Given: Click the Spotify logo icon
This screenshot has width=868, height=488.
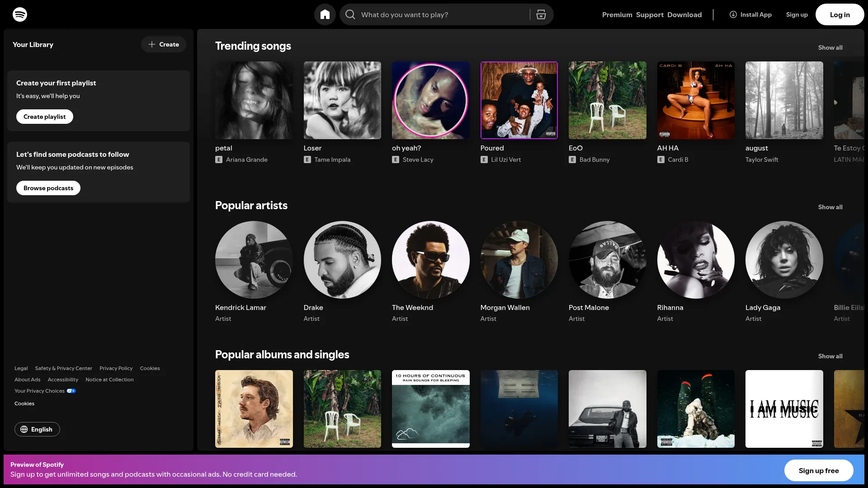Looking at the screenshot, I should (x=20, y=14).
